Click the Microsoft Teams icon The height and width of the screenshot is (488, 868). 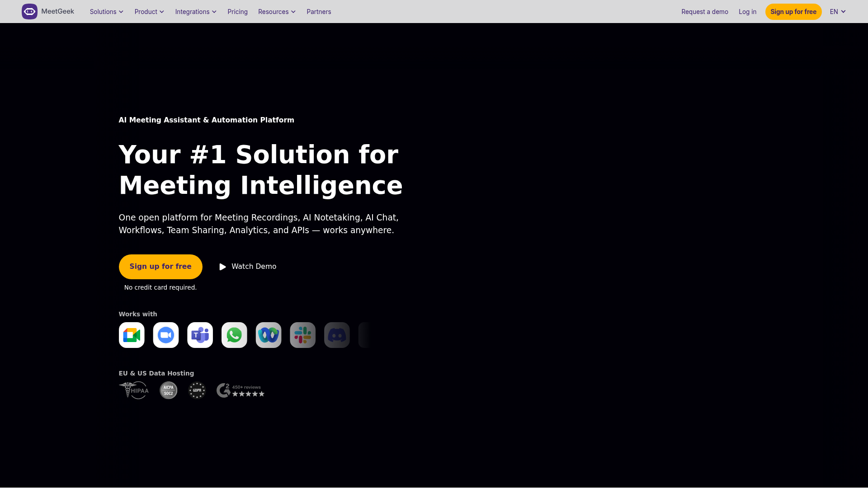point(200,335)
